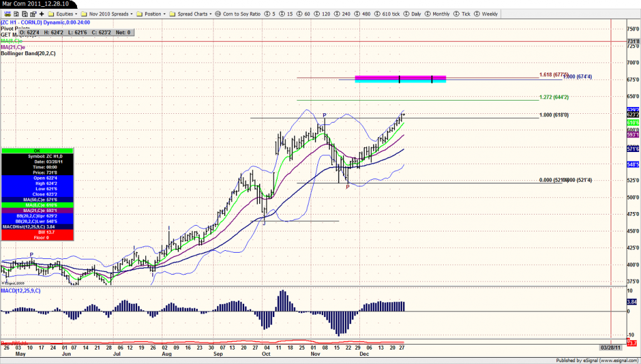The image size is (641, 364).
Task: Open the Corn to Soy Ratio chart
Action: [238, 14]
